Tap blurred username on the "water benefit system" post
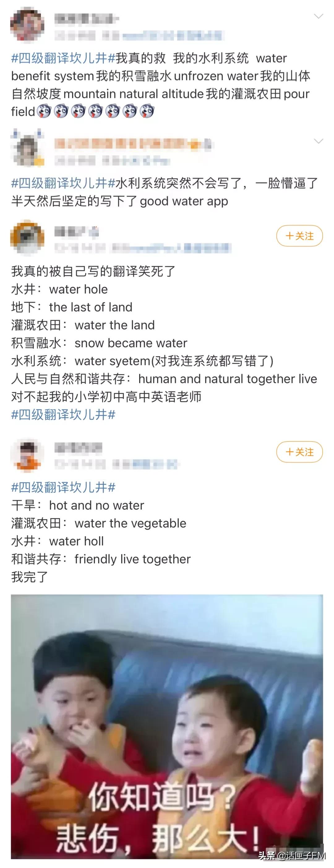This screenshot has height=868, width=334. pyautogui.click(x=86, y=19)
